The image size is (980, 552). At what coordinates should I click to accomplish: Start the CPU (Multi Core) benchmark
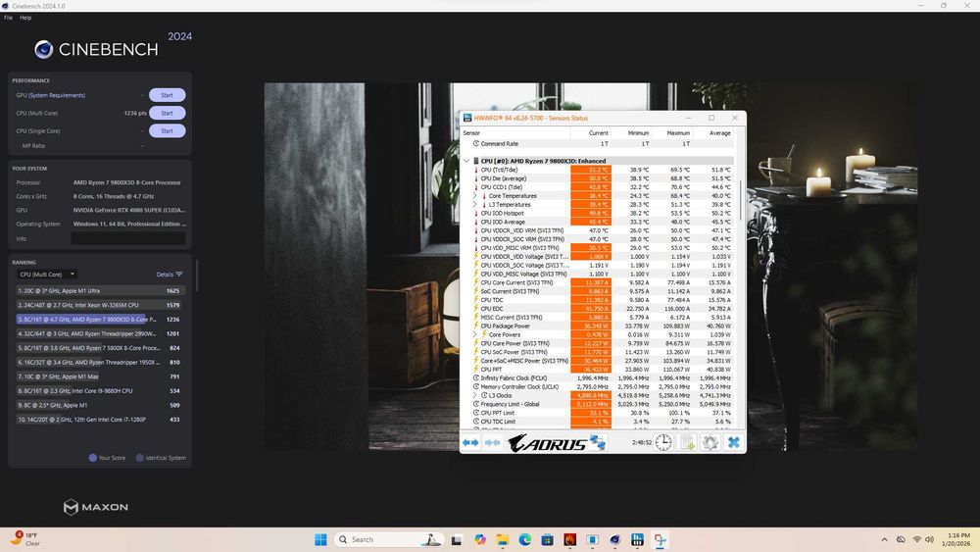[x=167, y=113]
